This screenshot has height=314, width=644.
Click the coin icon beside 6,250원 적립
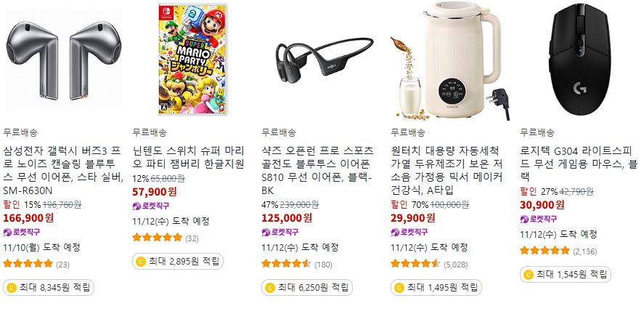pyautogui.click(x=270, y=288)
